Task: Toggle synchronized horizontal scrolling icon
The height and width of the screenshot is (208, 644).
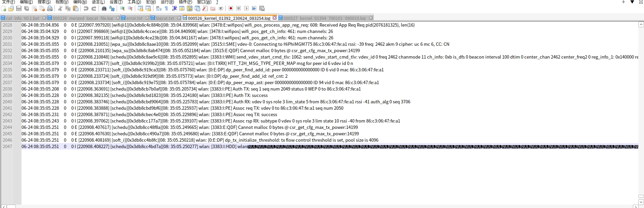Action: click(148, 8)
